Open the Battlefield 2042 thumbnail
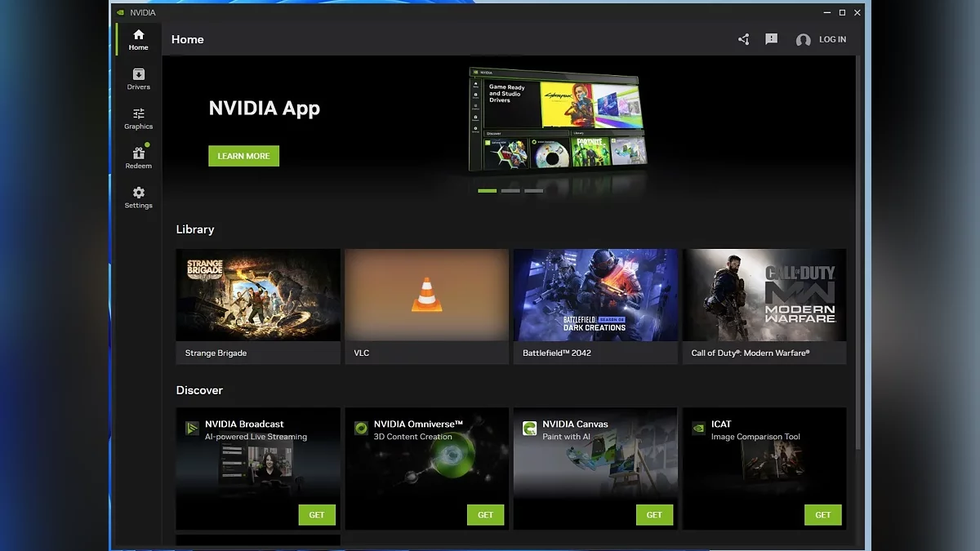Viewport: 980px width, 551px height. [x=595, y=295]
